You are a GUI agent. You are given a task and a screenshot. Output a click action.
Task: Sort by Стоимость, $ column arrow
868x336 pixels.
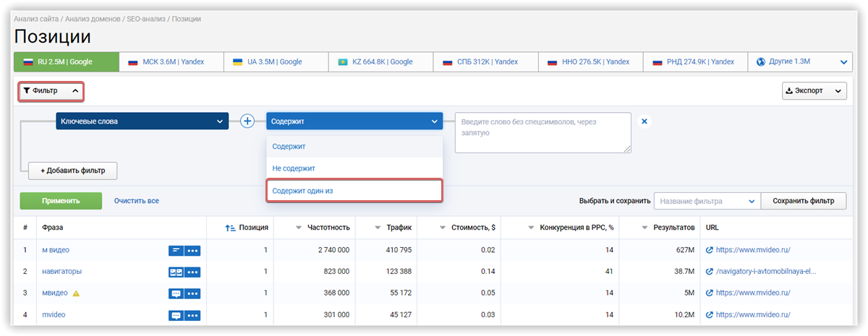coord(443,228)
